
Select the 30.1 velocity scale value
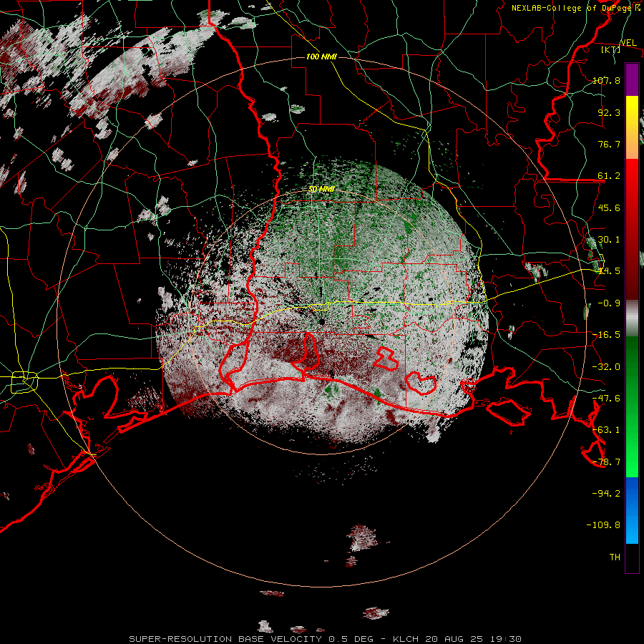pos(609,239)
